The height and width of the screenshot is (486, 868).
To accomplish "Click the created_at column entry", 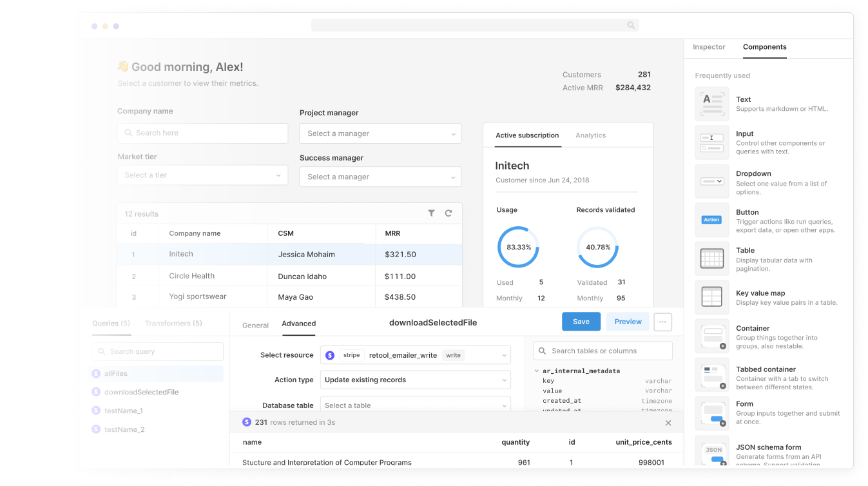I will [x=562, y=401].
